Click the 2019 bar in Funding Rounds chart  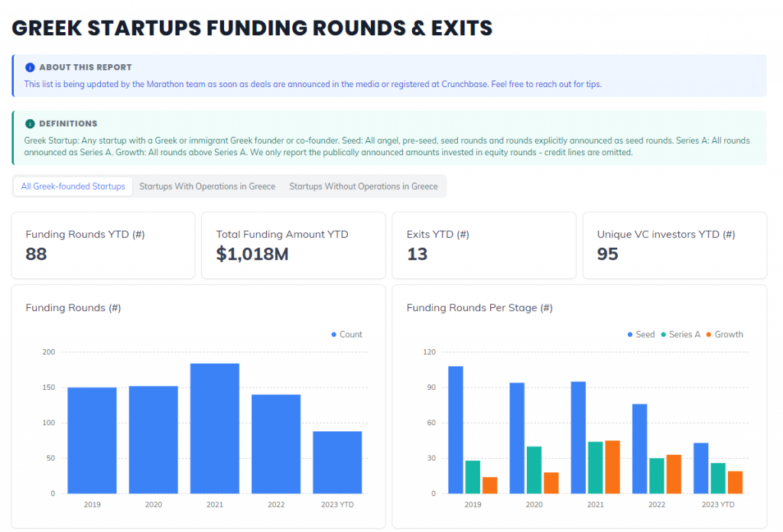pos(92,440)
